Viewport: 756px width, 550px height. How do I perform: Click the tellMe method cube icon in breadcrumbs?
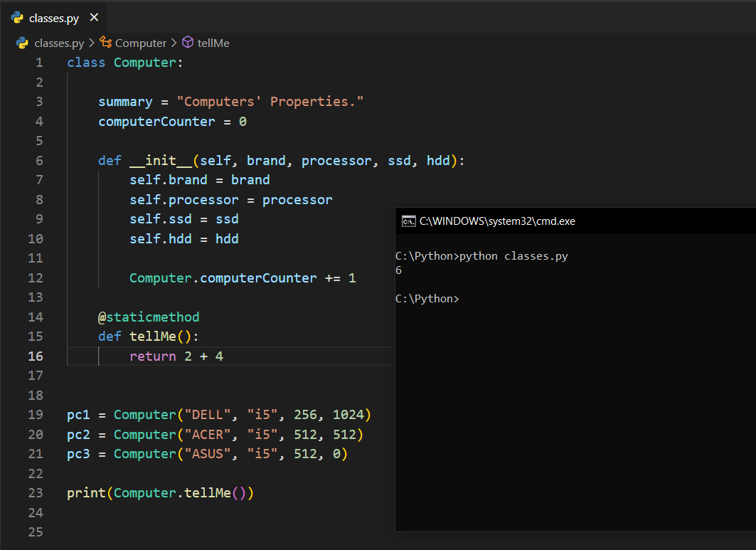188,43
